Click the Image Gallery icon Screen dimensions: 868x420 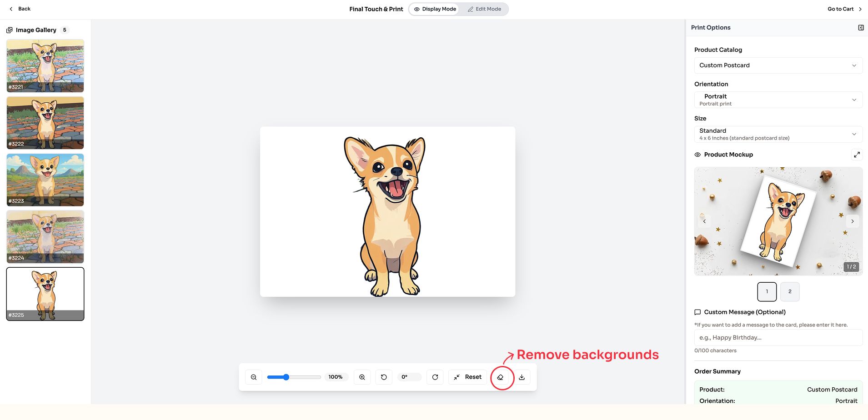coord(10,30)
